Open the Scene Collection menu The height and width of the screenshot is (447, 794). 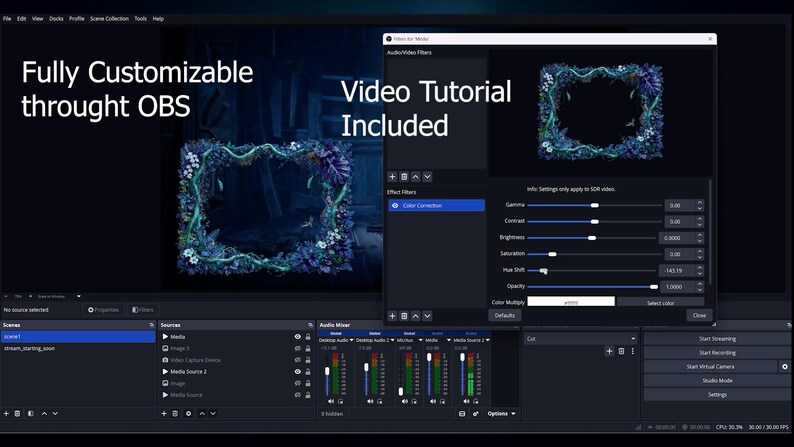(x=109, y=19)
